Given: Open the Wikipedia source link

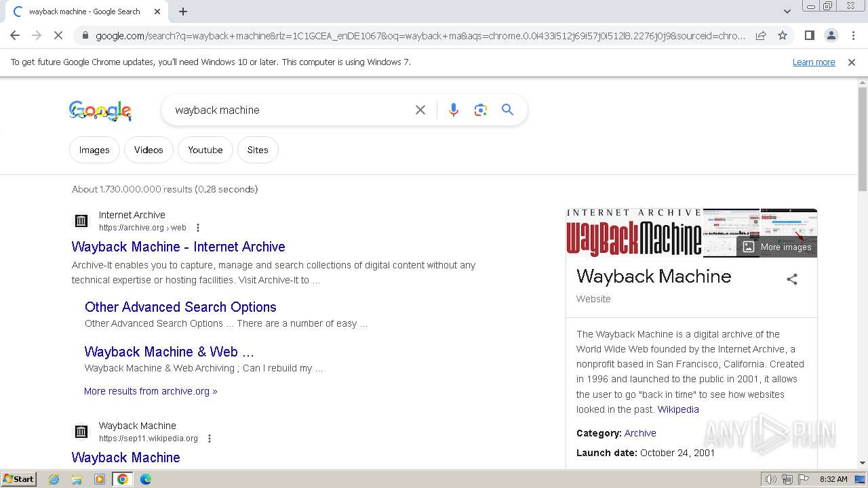Looking at the screenshot, I should pos(678,409).
